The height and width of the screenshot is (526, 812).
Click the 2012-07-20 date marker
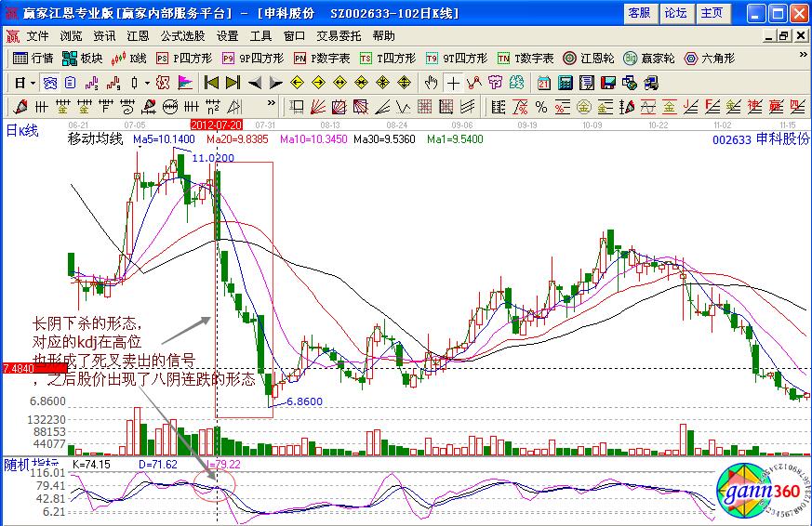click(x=216, y=124)
